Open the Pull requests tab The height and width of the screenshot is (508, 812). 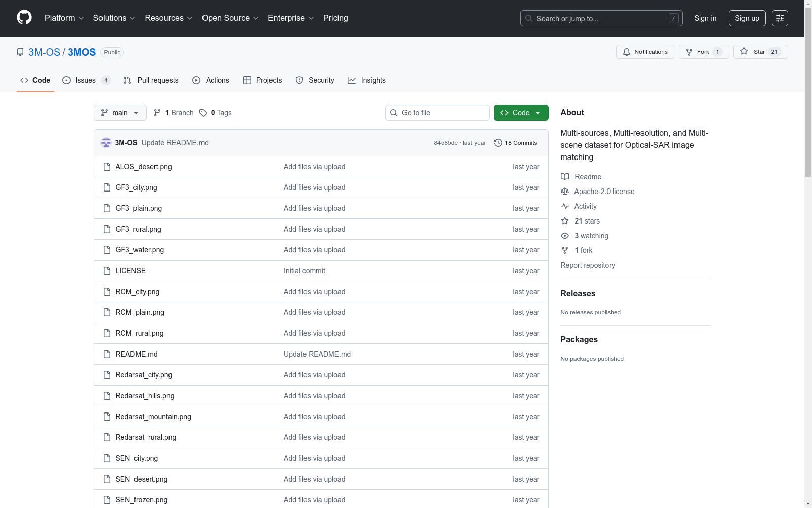151,80
